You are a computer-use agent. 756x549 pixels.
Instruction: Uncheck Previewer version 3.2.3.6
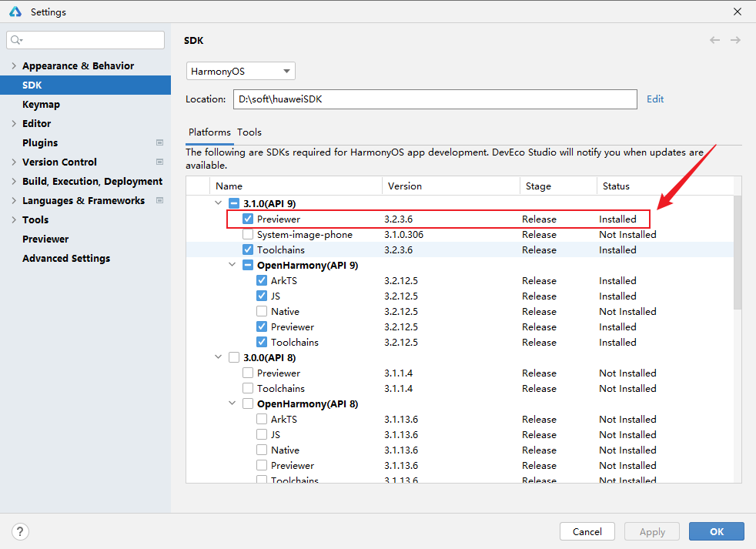tap(248, 219)
